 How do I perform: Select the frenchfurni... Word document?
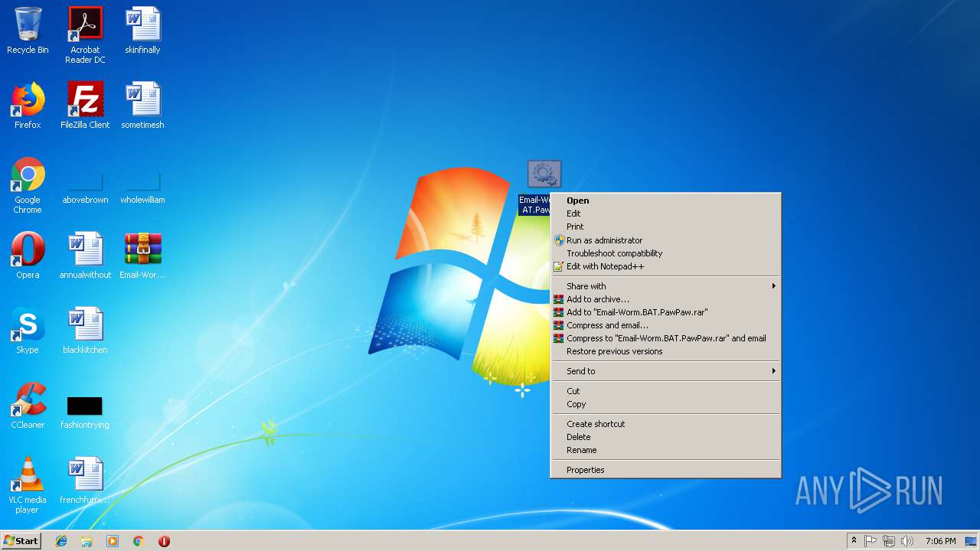[85, 481]
